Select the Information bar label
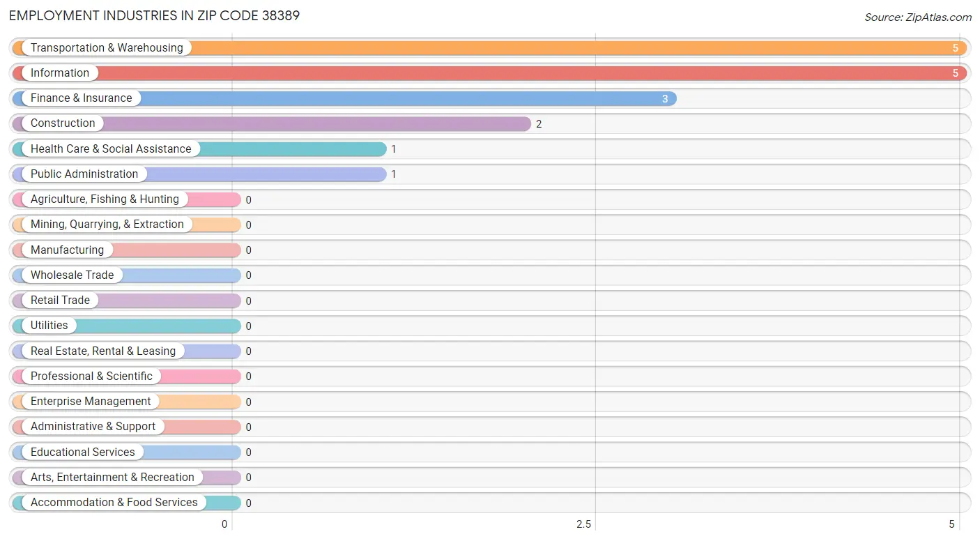 point(60,73)
